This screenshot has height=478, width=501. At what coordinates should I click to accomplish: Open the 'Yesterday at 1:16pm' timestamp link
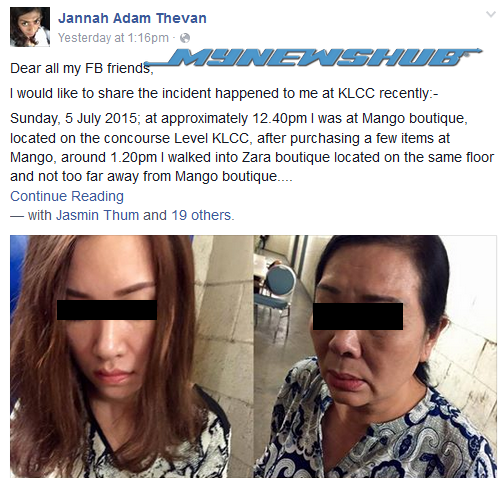(x=113, y=38)
